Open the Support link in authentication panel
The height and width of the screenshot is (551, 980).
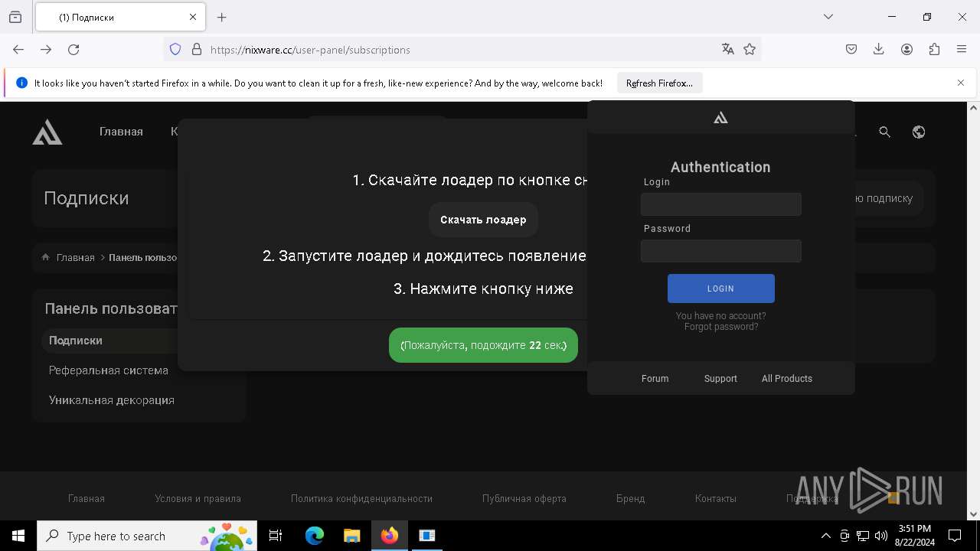click(720, 379)
